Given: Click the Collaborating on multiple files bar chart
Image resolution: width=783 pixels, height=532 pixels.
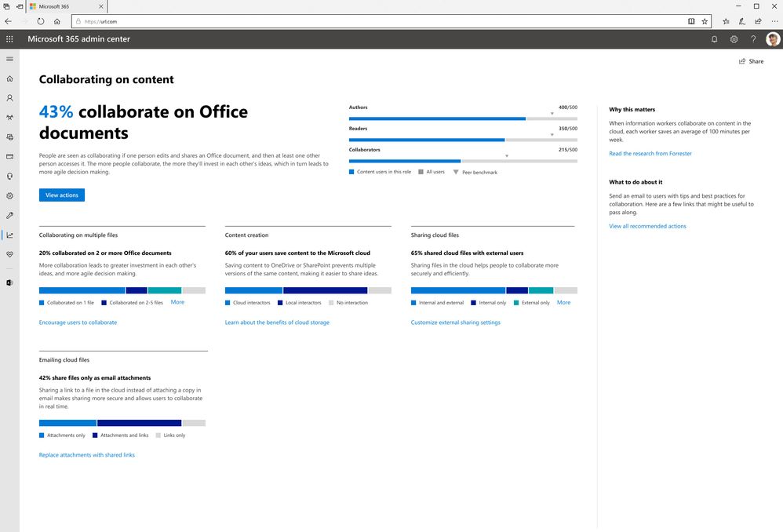Looking at the screenshot, I should [x=122, y=290].
